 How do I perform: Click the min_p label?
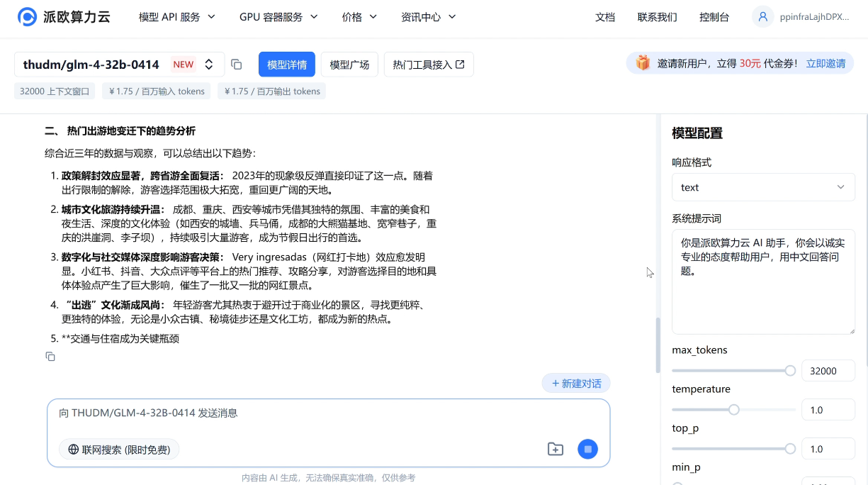(x=686, y=467)
